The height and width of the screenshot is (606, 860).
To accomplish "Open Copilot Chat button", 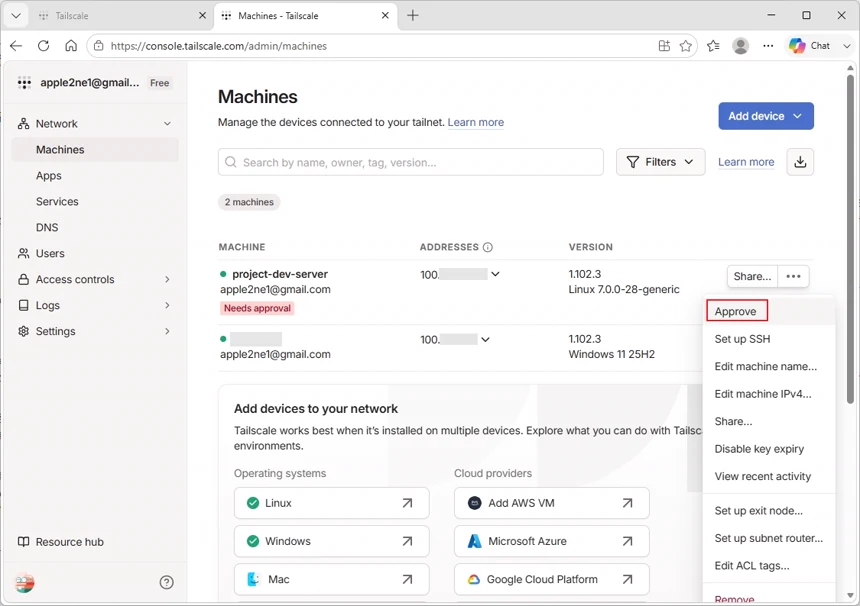I will 810,46.
